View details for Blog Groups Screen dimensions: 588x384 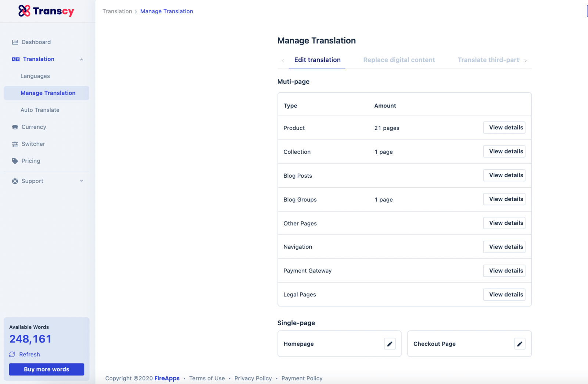click(x=504, y=199)
